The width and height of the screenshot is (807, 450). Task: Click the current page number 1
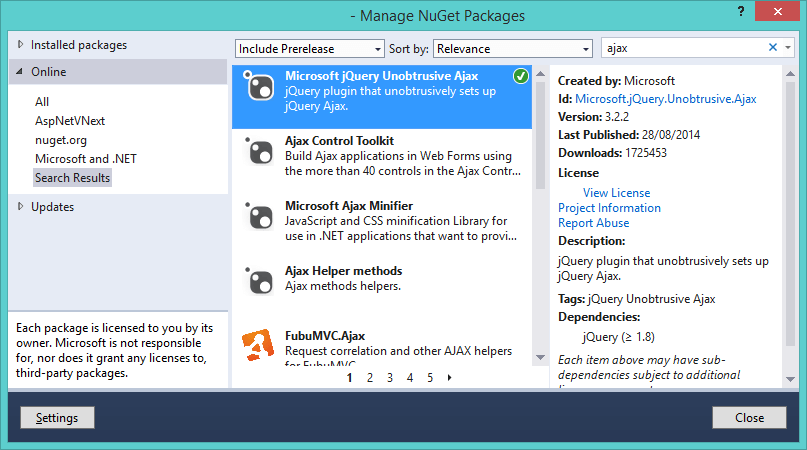pos(349,378)
